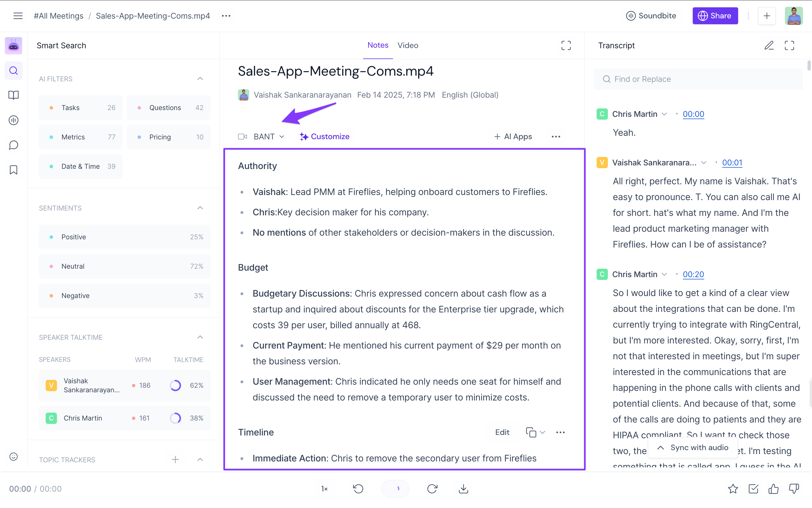Click the transcript panel scrollbar
The image size is (812, 508).
coord(809,65)
